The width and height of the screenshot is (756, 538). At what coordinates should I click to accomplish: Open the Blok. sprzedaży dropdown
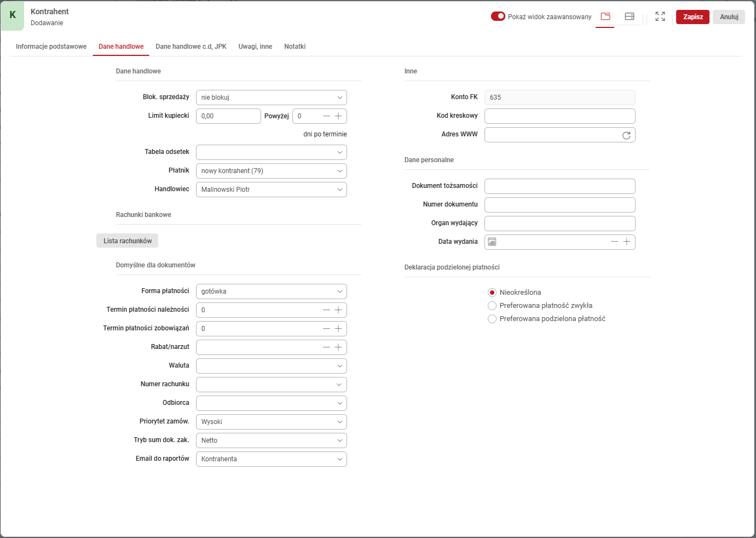271,98
